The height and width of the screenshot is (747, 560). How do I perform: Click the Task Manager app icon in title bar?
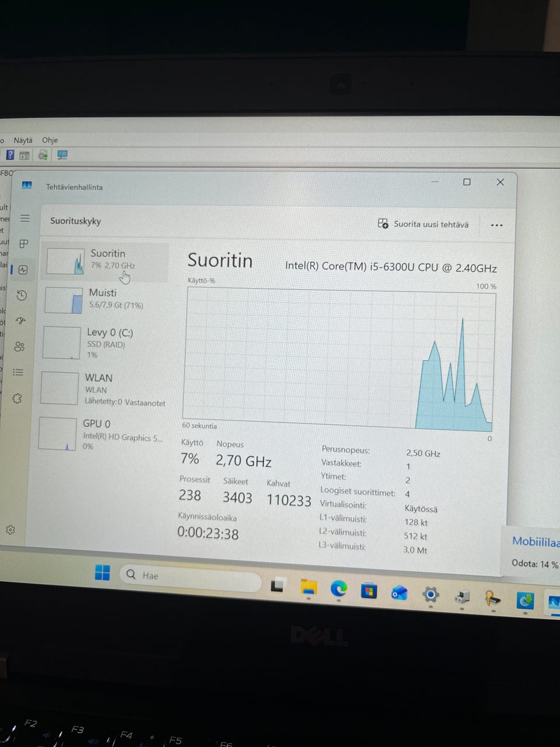tap(27, 185)
